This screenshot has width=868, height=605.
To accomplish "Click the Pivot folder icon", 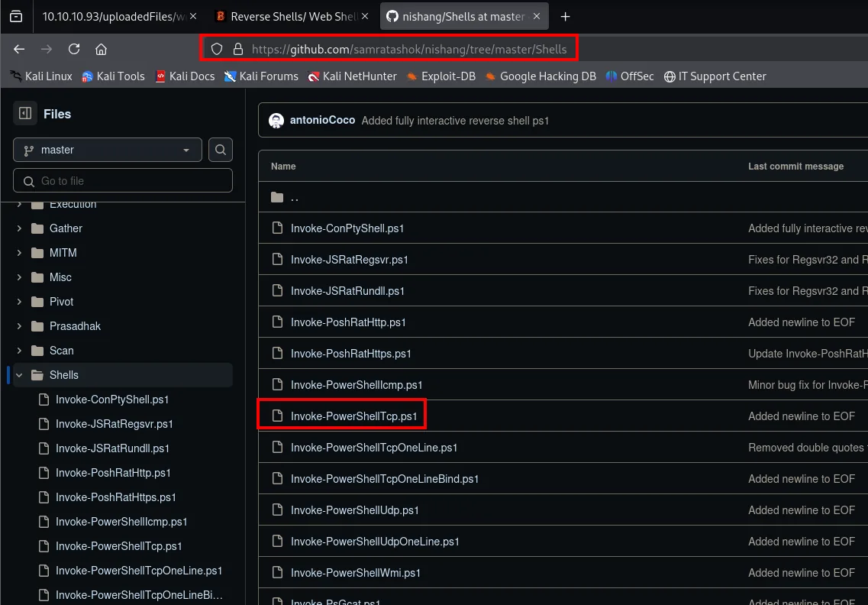I will click(x=37, y=302).
